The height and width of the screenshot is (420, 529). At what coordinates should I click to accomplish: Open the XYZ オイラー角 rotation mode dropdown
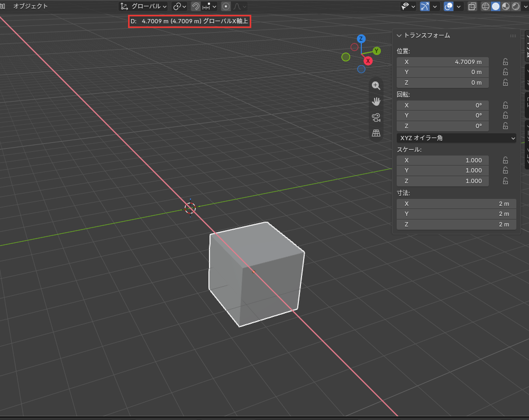pyautogui.click(x=457, y=138)
